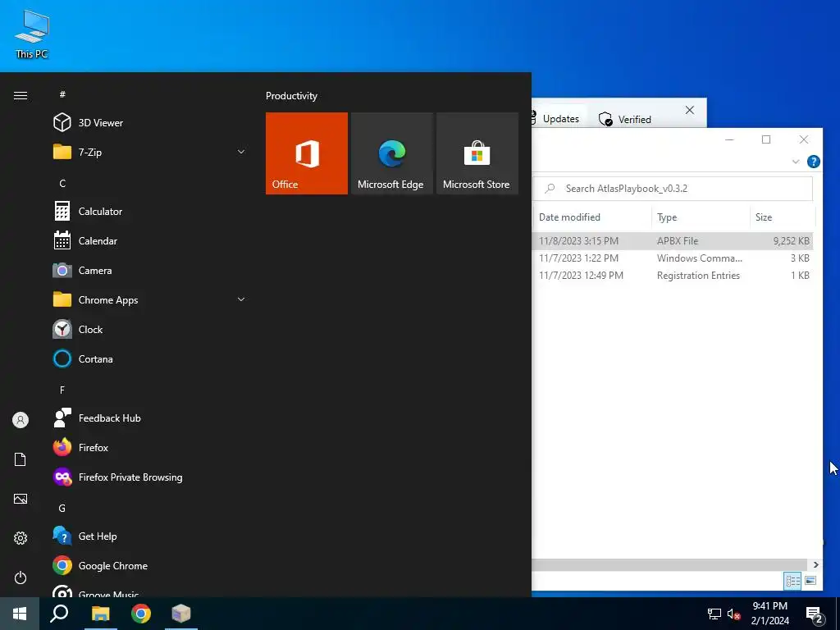Click the letter F section header

click(62, 390)
